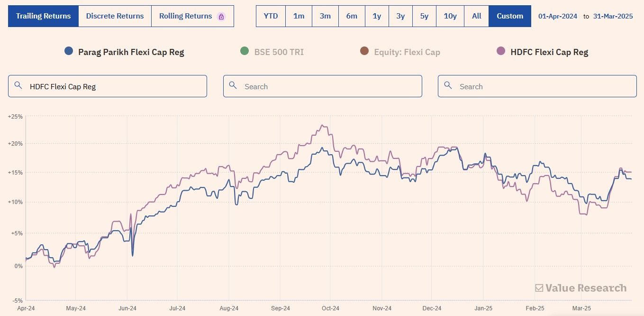Show the BSE 500 TRI series
Viewport: 644px width, 316px height.
click(x=272, y=52)
